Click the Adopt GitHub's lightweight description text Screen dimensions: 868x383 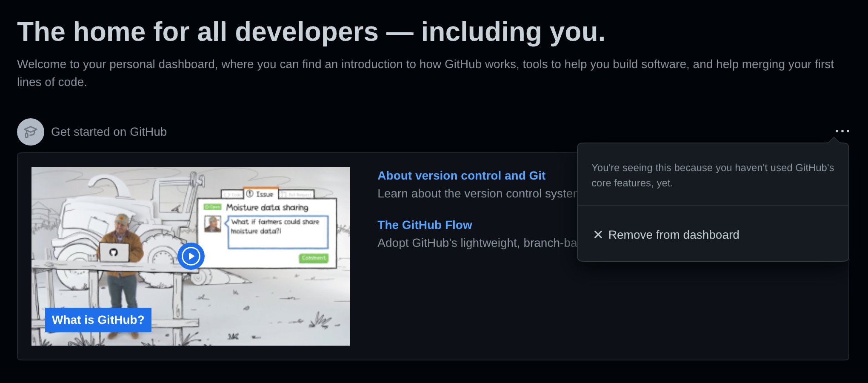pyautogui.click(x=477, y=243)
